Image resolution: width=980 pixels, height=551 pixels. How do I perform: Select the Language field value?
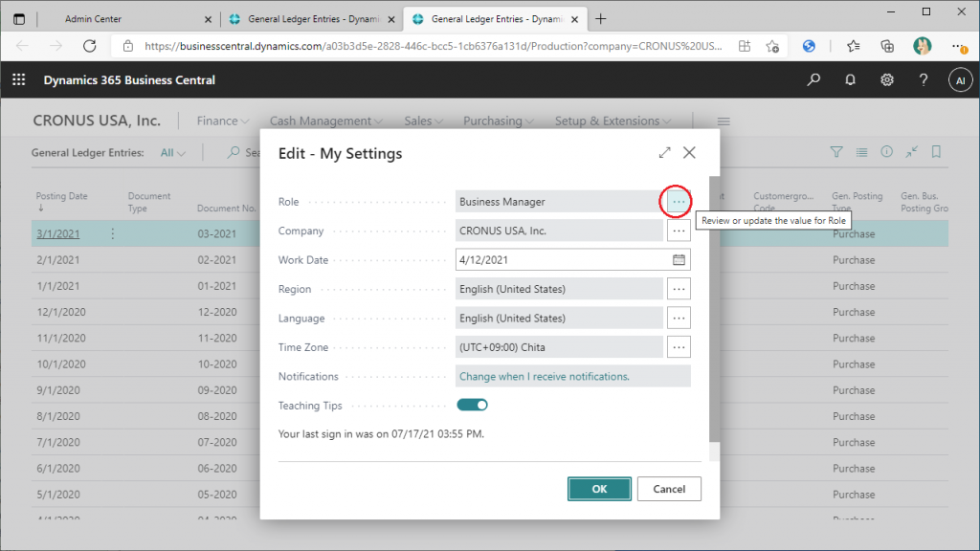click(559, 318)
